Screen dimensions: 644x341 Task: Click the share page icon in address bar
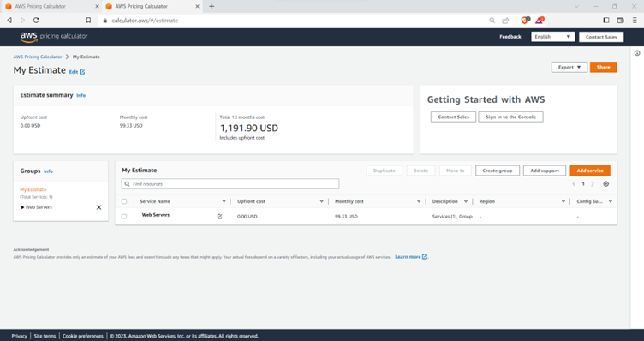[x=505, y=20]
